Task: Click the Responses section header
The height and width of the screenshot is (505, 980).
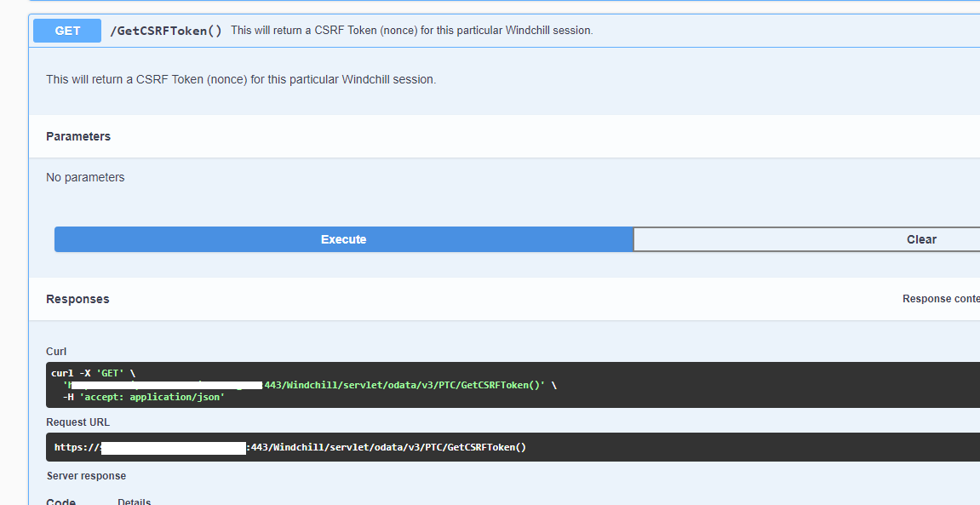Action: [77, 299]
